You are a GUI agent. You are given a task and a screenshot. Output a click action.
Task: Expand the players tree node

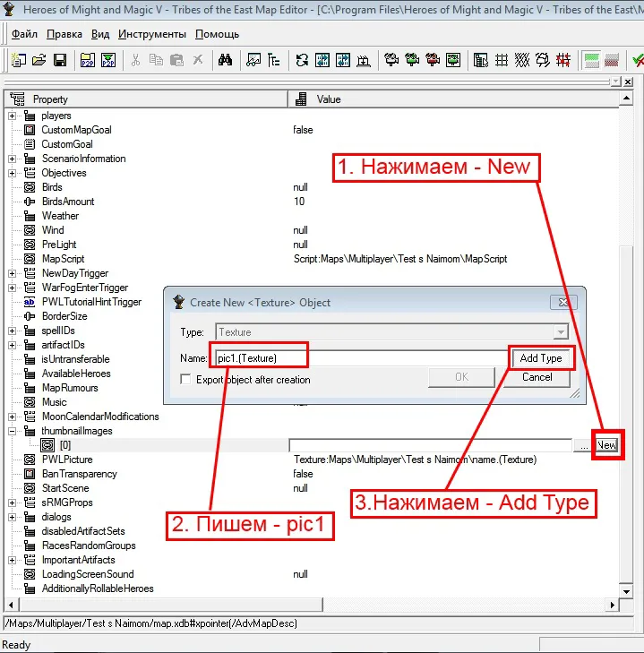pyautogui.click(x=12, y=116)
